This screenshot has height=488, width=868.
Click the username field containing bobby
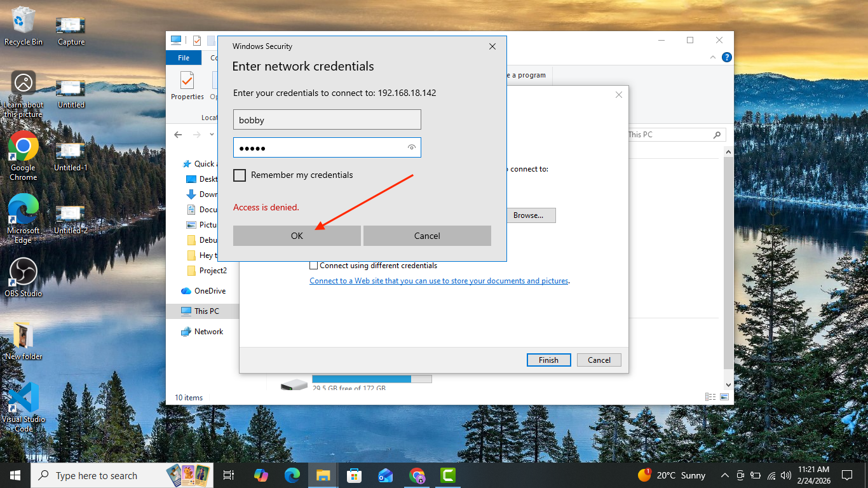327,120
